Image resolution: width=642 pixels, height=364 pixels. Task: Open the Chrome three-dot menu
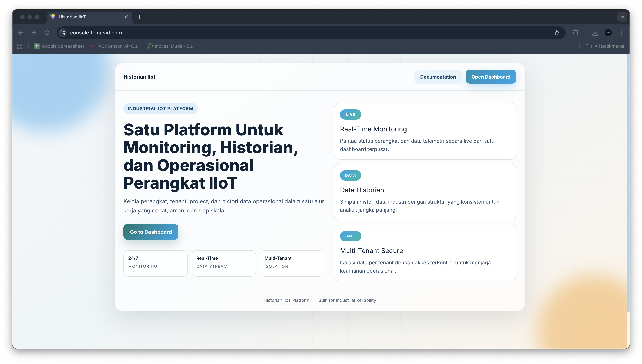(621, 33)
